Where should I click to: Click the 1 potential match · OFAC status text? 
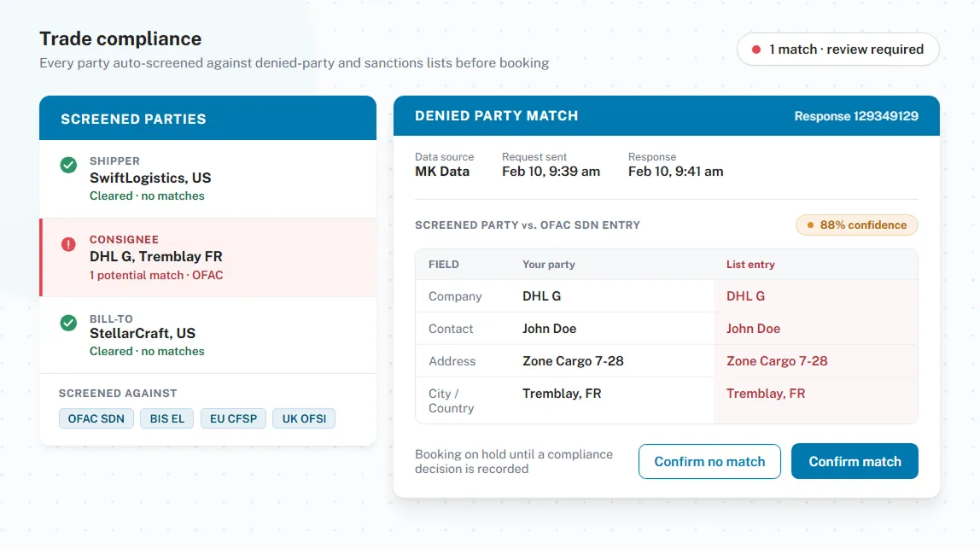(156, 275)
